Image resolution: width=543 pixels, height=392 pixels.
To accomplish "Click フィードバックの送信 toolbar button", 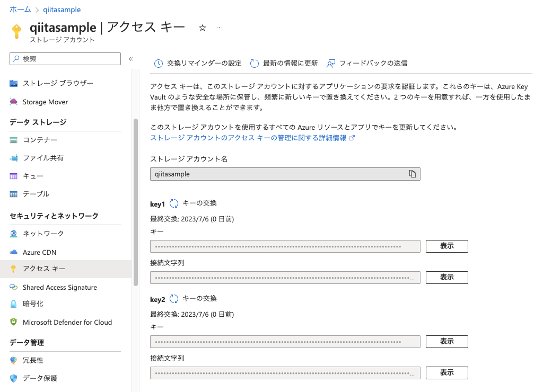I will click(x=367, y=64).
